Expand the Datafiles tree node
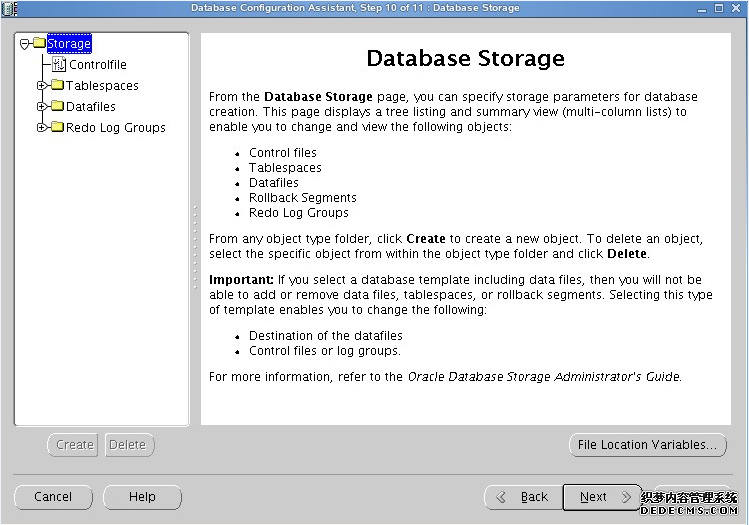Screen dimensions: 749x525 (x=42, y=107)
